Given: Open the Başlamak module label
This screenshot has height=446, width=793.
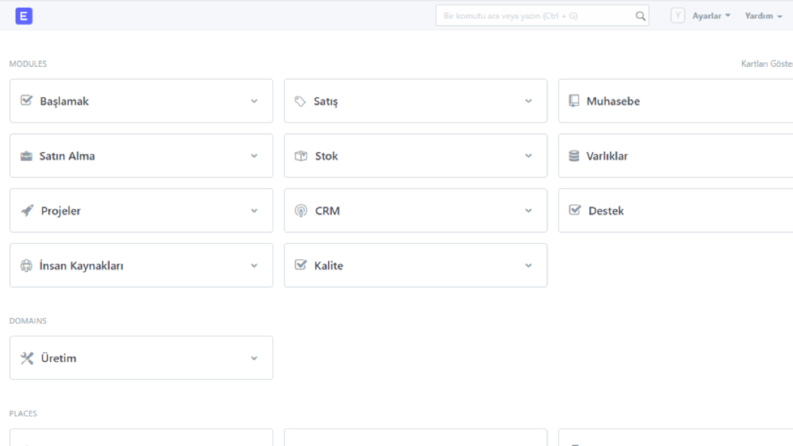Looking at the screenshot, I should click(64, 101).
